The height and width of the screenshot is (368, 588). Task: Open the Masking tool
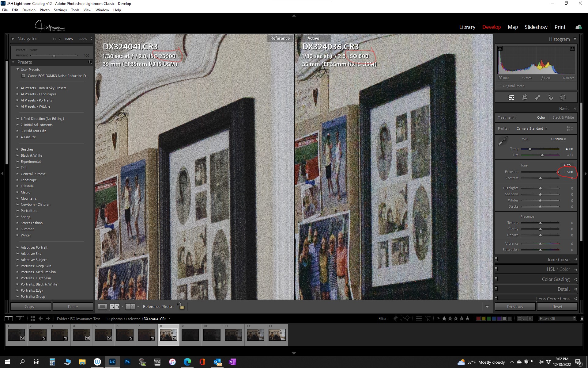(x=563, y=98)
